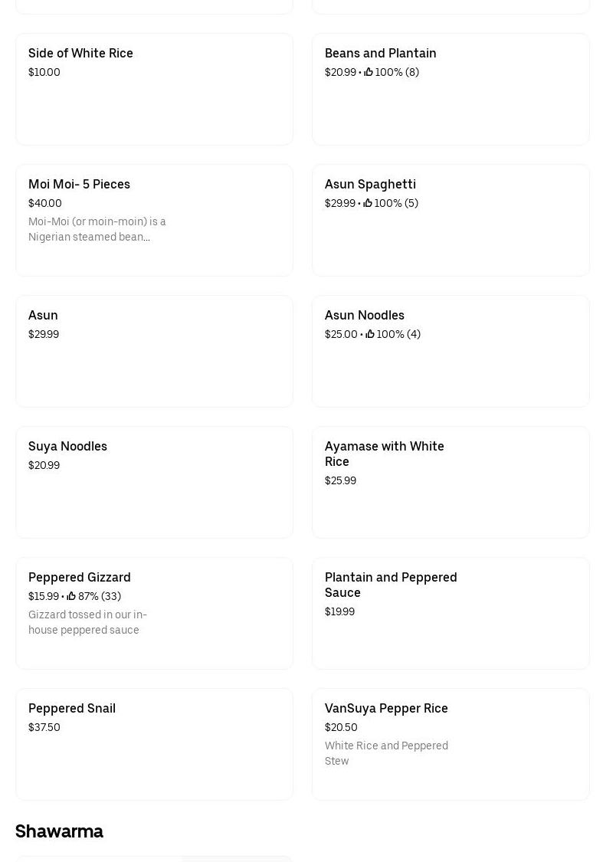616x862 pixels.
Task: Choose the Peppered Snail dish
Action: pyautogui.click(x=72, y=708)
